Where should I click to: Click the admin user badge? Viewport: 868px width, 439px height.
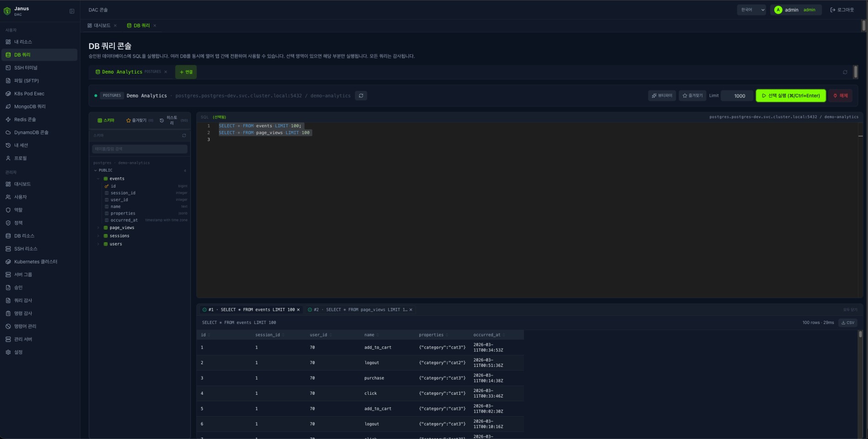tap(796, 10)
